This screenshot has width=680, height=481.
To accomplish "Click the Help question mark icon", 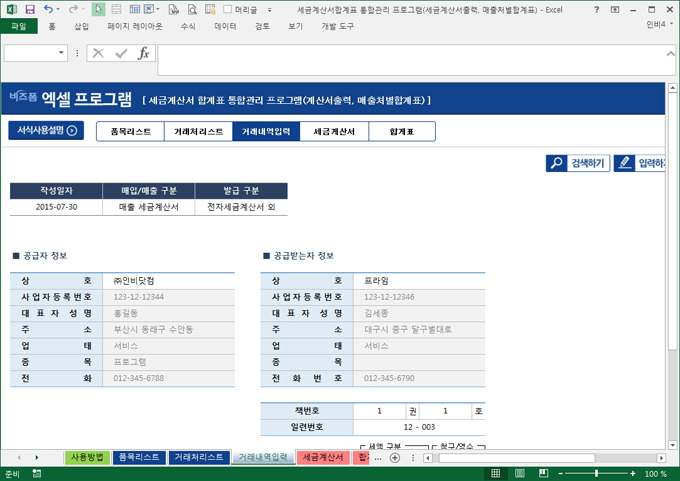I will point(597,9).
